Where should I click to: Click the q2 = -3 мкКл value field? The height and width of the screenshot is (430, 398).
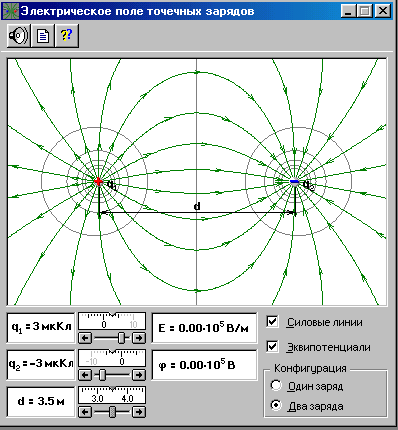tap(41, 365)
